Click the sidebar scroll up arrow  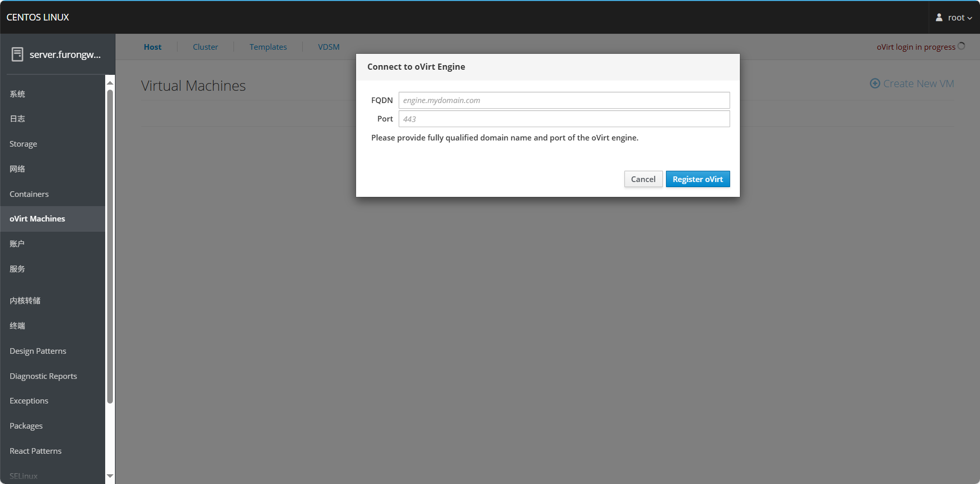110,83
